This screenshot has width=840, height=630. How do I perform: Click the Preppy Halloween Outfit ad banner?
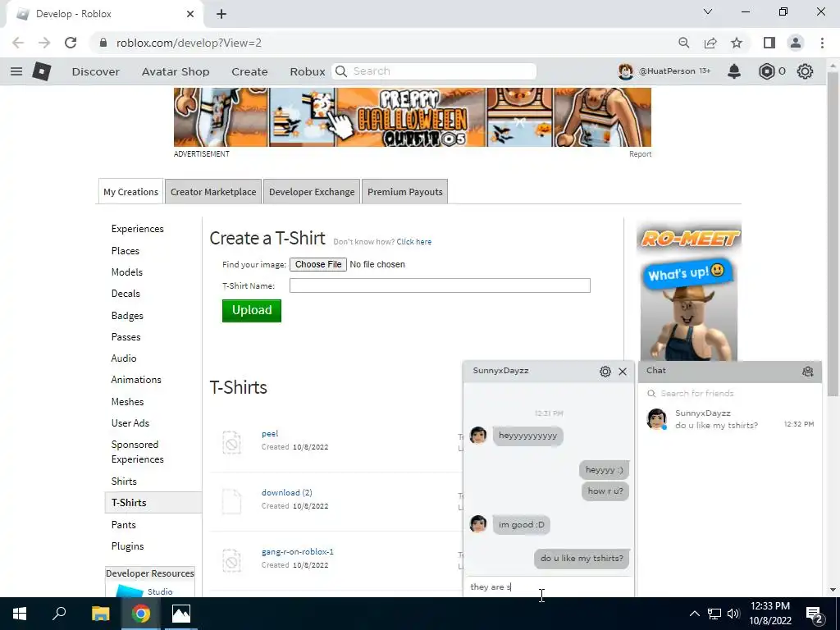413,117
